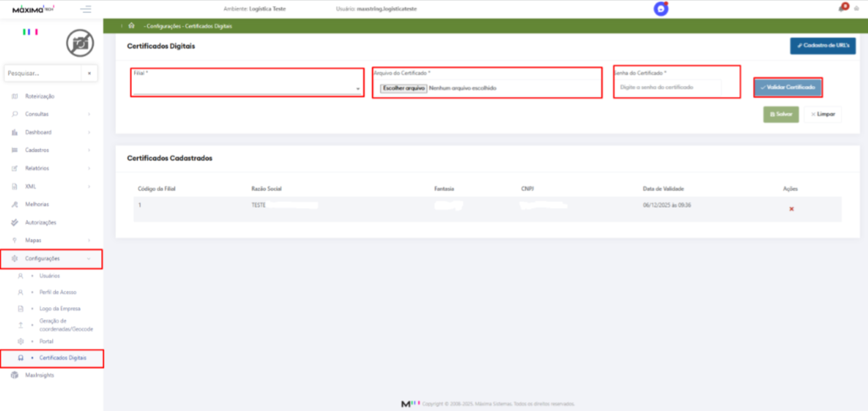868x411 pixels.
Task: Click the Dashboard chart icon
Action: tap(15, 132)
